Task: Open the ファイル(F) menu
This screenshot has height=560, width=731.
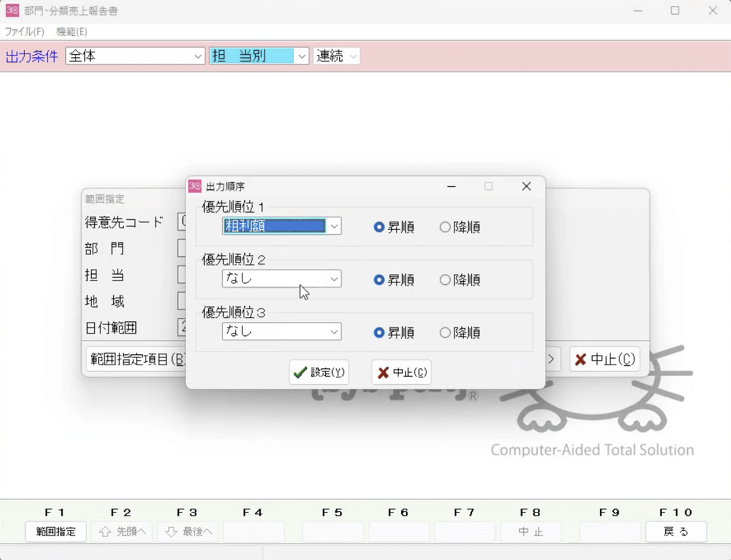Action: [x=24, y=32]
